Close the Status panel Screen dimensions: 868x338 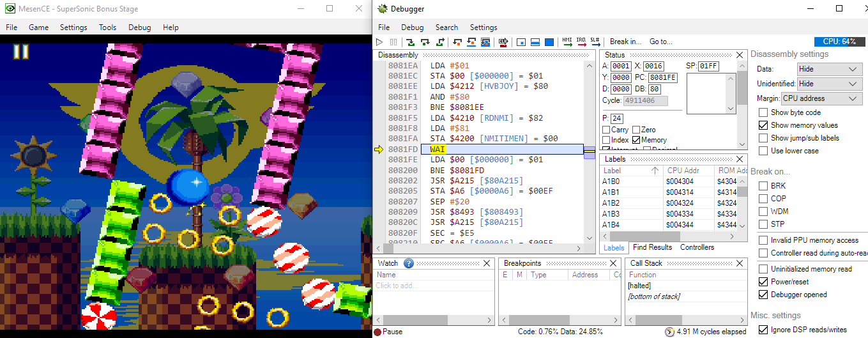pyautogui.click(x=740, y=55)
